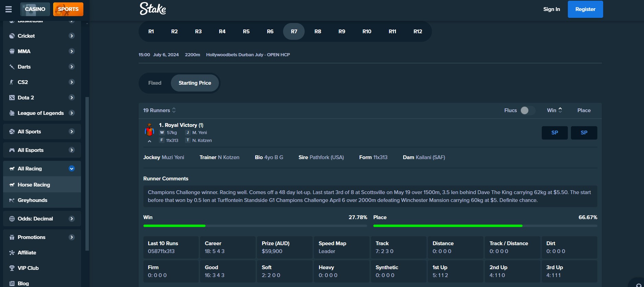Click the All Esports controller icon
This screenshot has width=644, height=287.
click(x=12, y=150)
